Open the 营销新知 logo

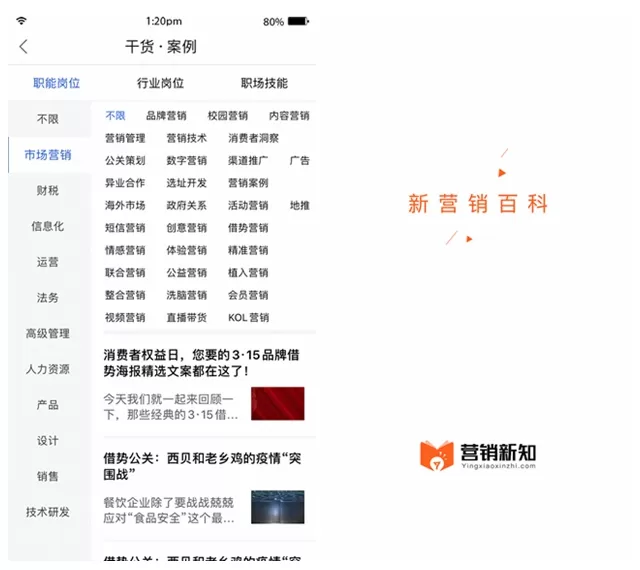pos(478,455)
